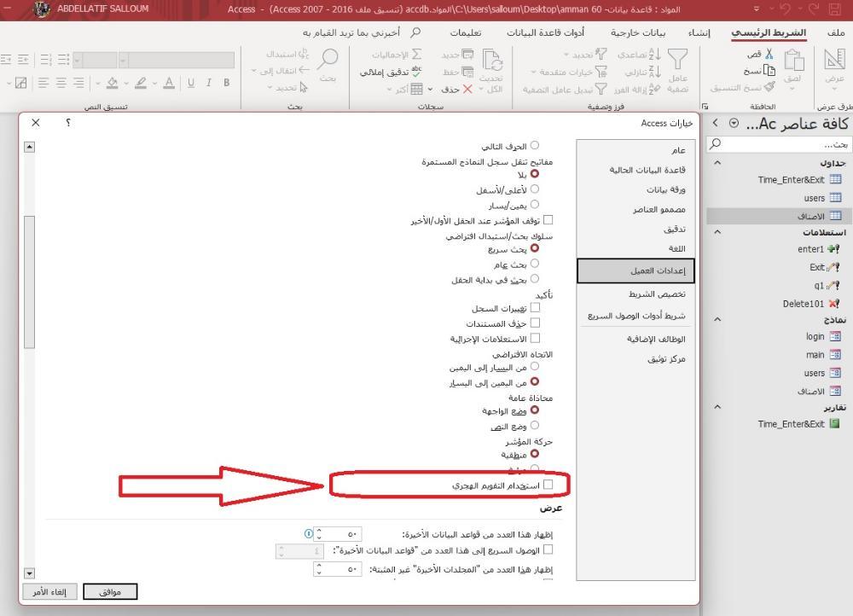The image size is (853, 616).
Task: Click the Replace (استبدال) icon
Action: (304, 54)
